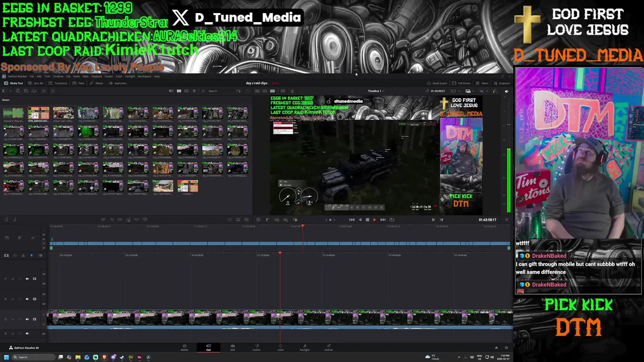This screenshot has width=644, height=362.
Task: Toggle Bypass Color Grades icon
Action: pyautogui.click(x=495, y=91)
